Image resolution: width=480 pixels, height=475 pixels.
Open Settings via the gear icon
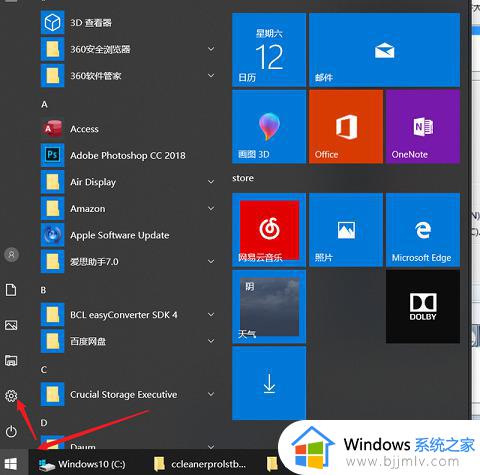click(x=11, y=396)
